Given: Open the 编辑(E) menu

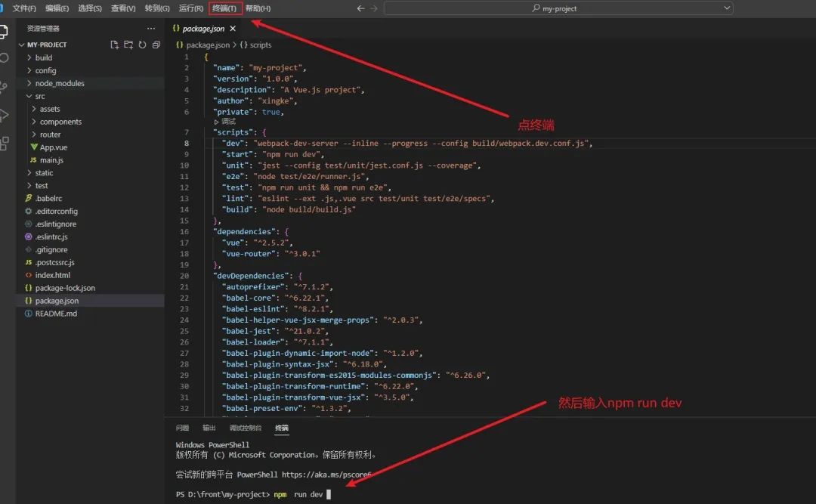Looking at the screenshot, I should pos(57,8).
